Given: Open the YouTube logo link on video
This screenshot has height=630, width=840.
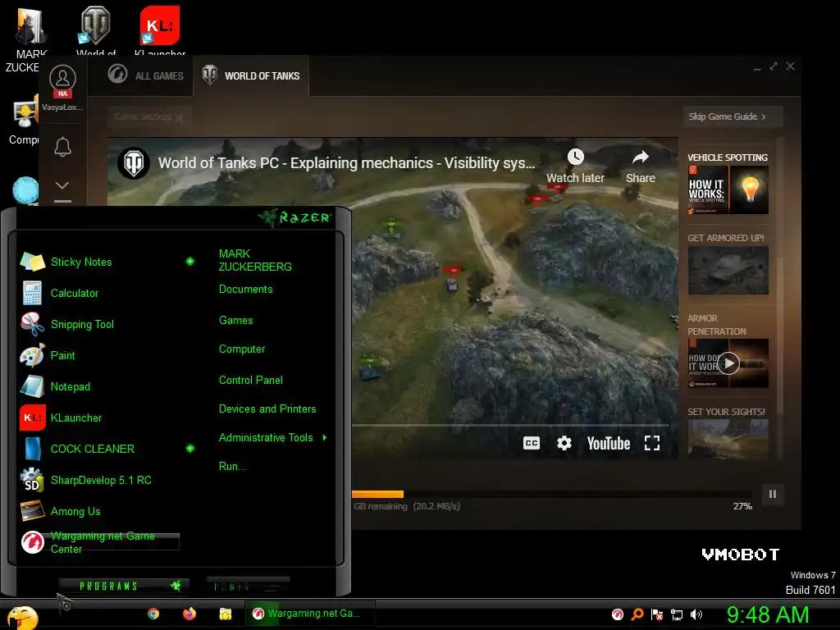Looking at the screenshot, I should tap(608, 443).
